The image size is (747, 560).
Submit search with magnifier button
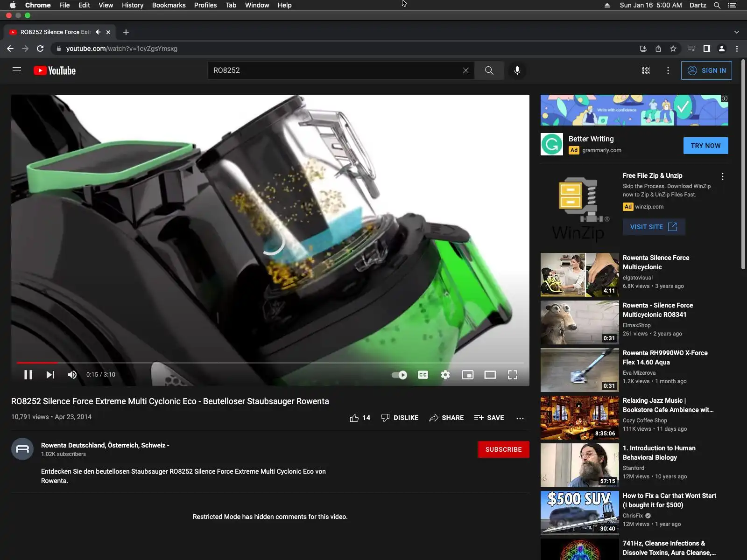tap(489, 70)
